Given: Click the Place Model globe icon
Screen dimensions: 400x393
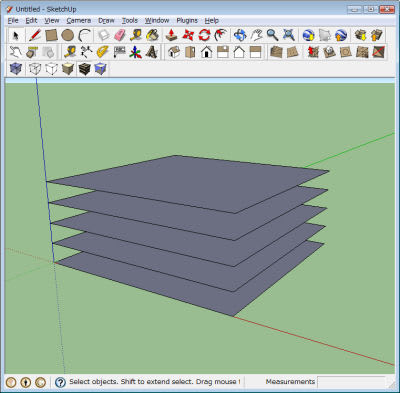Looking at the screenshot, I should click(341, 35).
